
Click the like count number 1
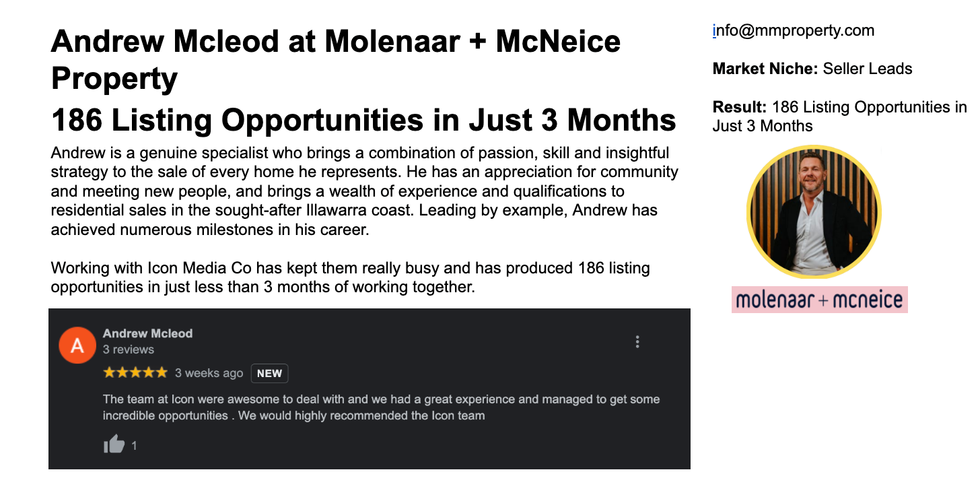click(x=134, y=446)
